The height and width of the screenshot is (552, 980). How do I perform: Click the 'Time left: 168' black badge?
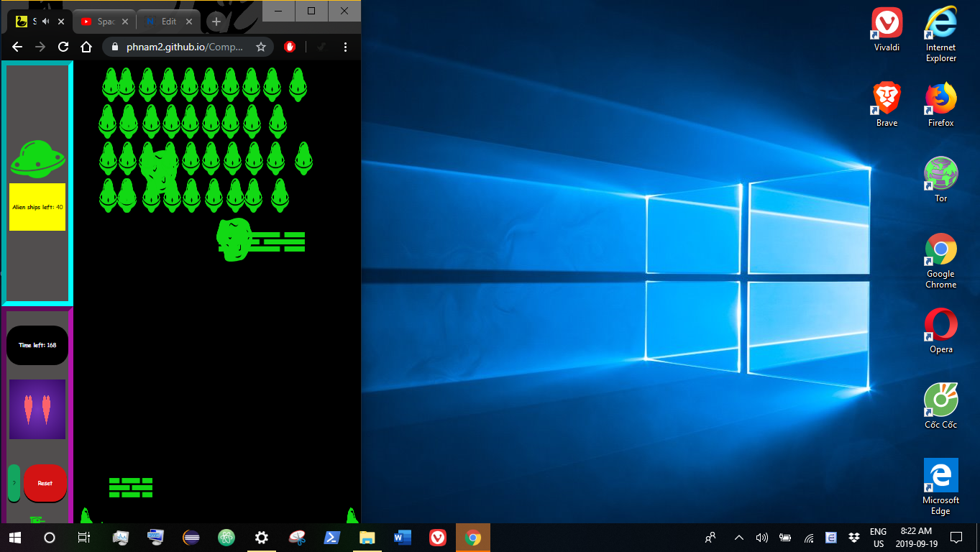(x=37, y=345)
